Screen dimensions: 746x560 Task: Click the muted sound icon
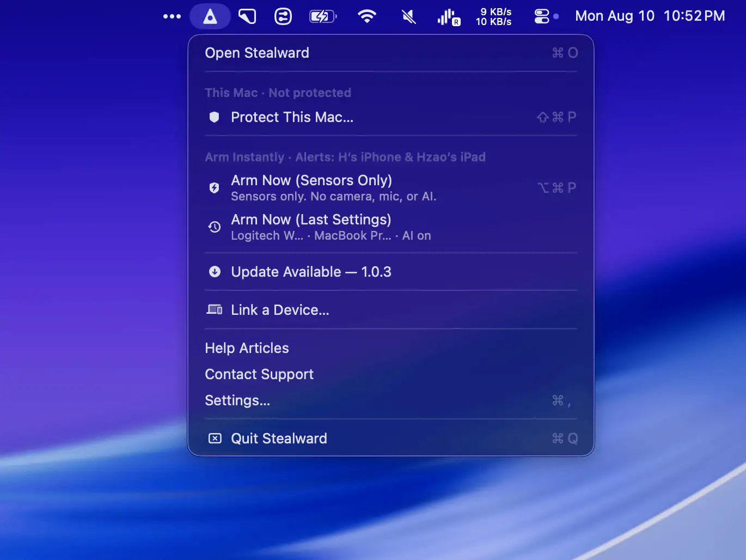coord(409,16)
